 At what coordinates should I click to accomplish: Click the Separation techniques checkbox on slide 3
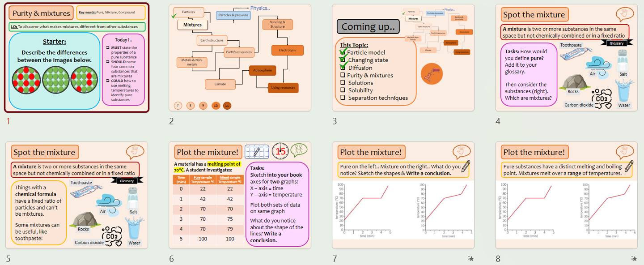coord(343,98)
